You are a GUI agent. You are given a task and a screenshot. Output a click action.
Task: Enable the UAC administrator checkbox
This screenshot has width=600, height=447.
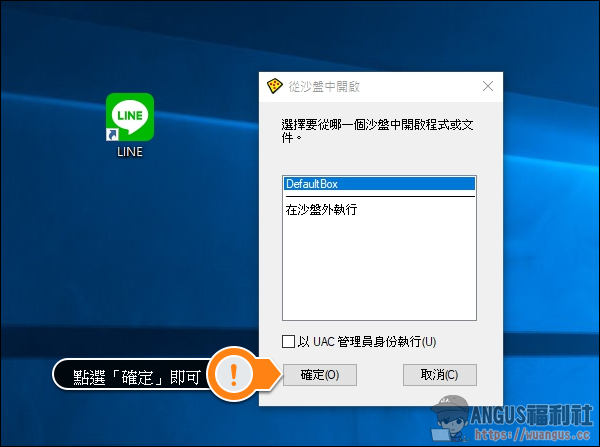point(289,341)
